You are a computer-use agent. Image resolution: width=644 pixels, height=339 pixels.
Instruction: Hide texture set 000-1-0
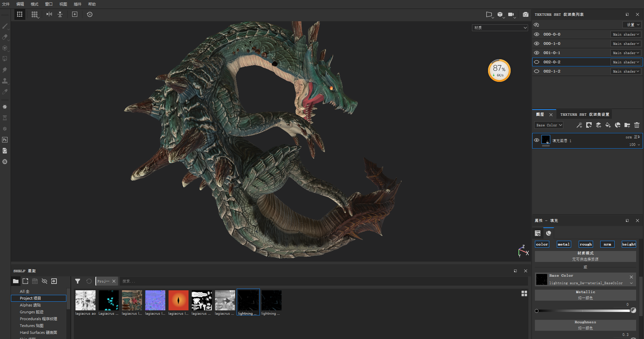point(537,43)
